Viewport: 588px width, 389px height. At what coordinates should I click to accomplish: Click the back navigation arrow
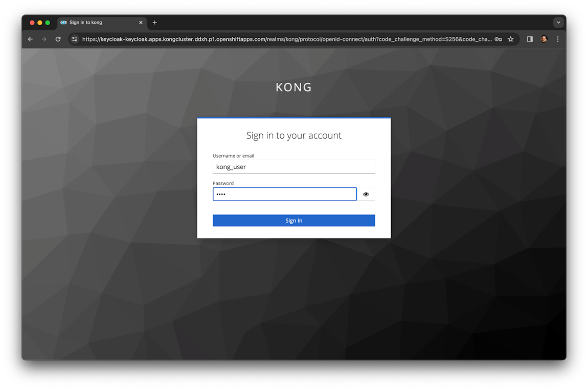pos(30,39)
